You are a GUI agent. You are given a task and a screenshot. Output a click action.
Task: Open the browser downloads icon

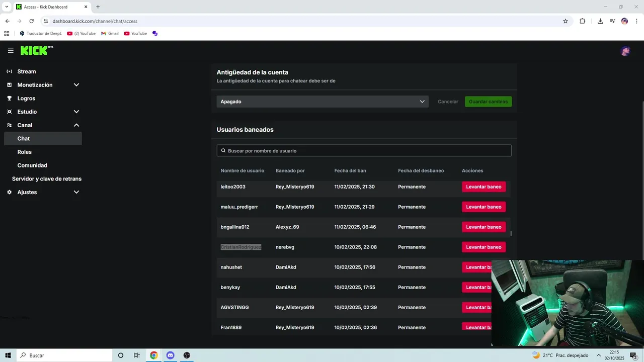(x=600, y=21)
